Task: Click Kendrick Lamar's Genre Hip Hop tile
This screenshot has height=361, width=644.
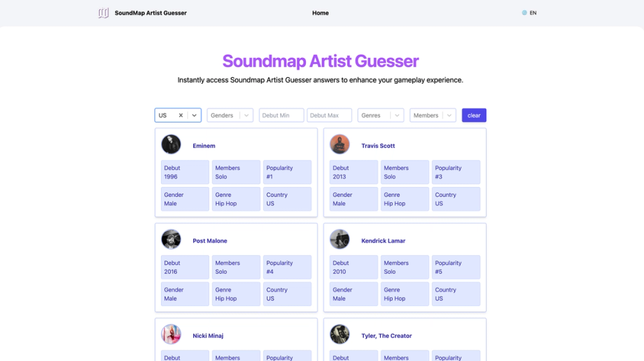Action: tap(405, 294)
